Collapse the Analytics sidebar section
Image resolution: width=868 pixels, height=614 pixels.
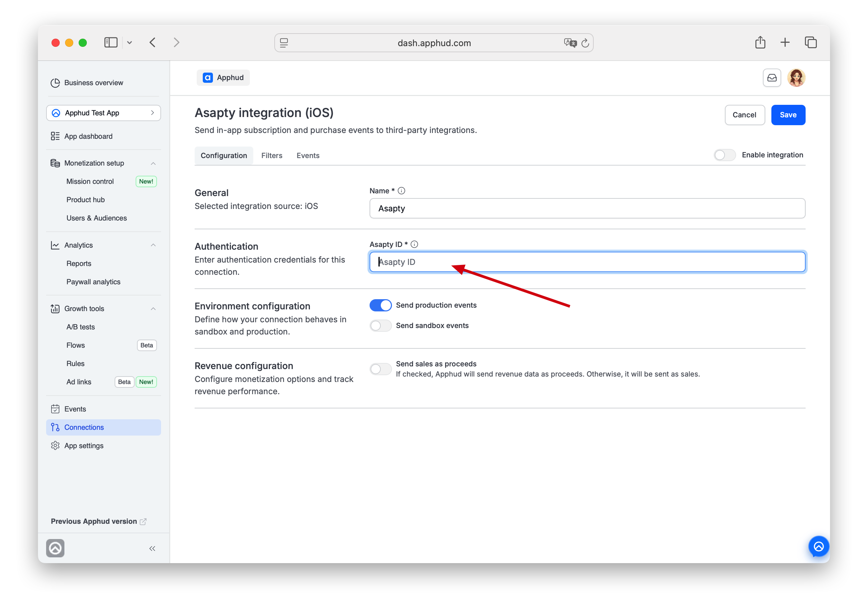[153, 245]
